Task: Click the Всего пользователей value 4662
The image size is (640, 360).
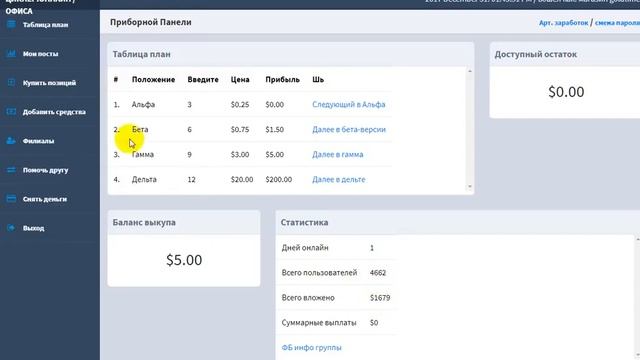Action: tap(378, 273)
